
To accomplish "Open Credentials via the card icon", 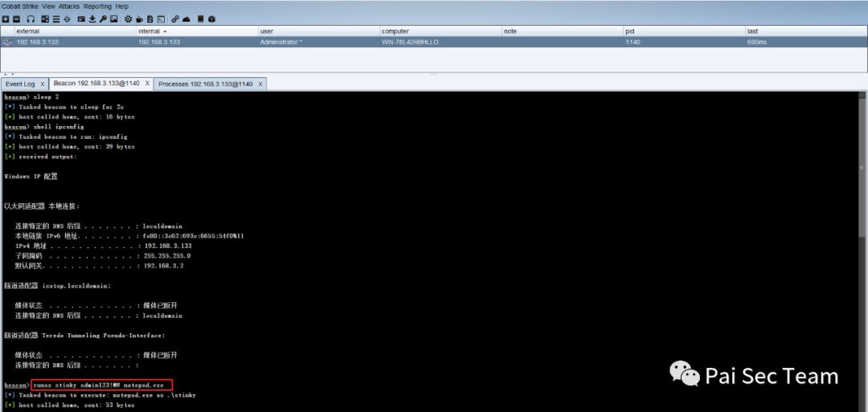I will (81, 19).
